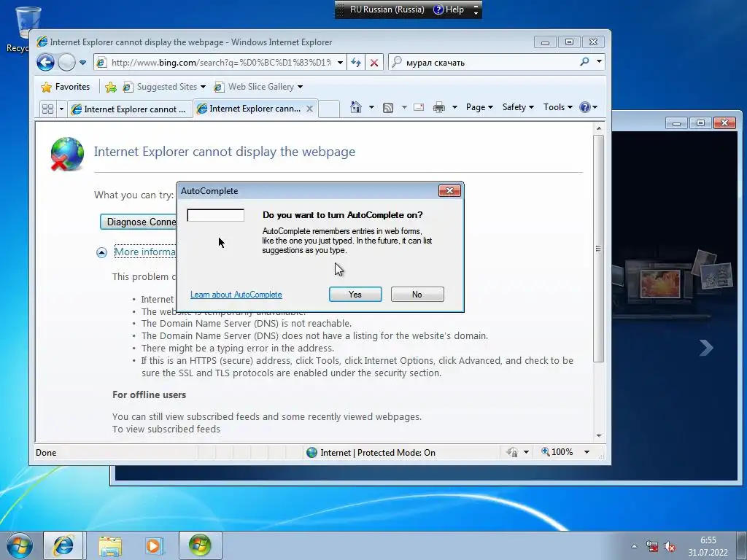
Task: Close the active tab with its X
Action: click(x=309, y=109)
